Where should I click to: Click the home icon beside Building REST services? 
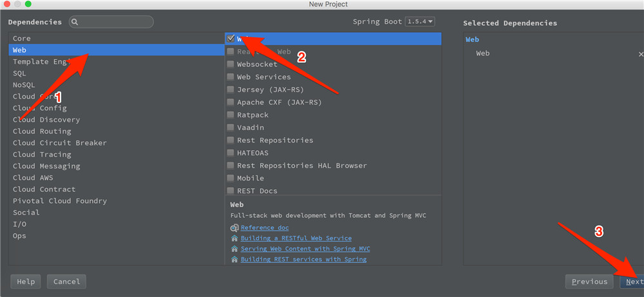point(234,260)
